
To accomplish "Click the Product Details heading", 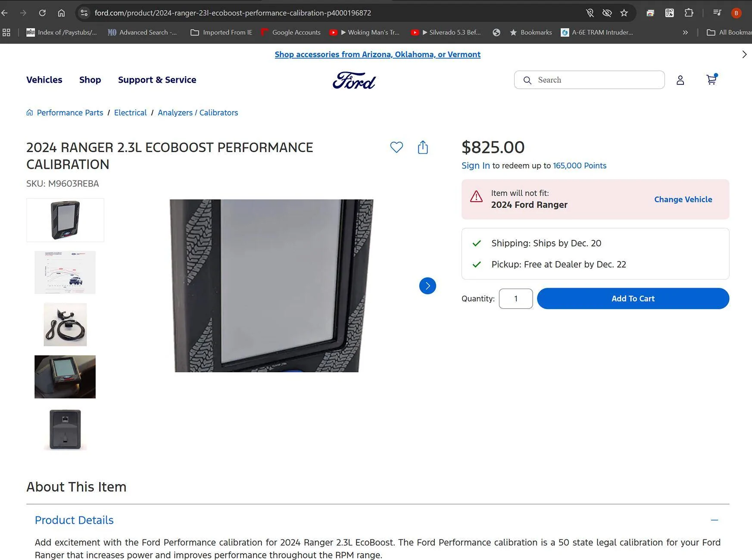I will (x=74, y=520).
